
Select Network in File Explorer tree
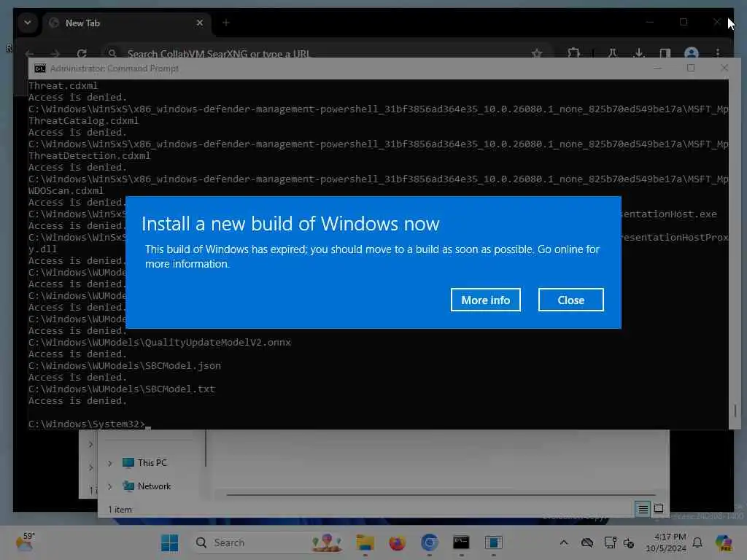pos(154,486)
